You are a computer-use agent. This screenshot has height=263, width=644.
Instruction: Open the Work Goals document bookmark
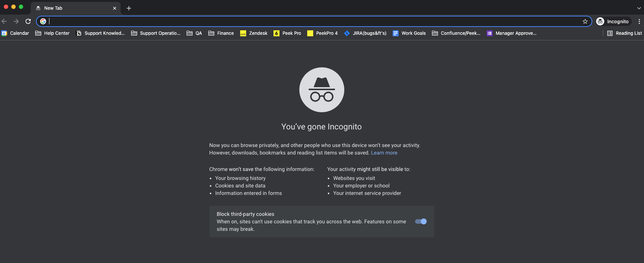[409, 33]
